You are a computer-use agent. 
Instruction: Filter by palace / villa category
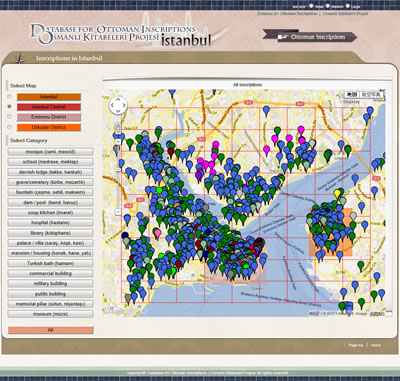[x=50, y=243]
